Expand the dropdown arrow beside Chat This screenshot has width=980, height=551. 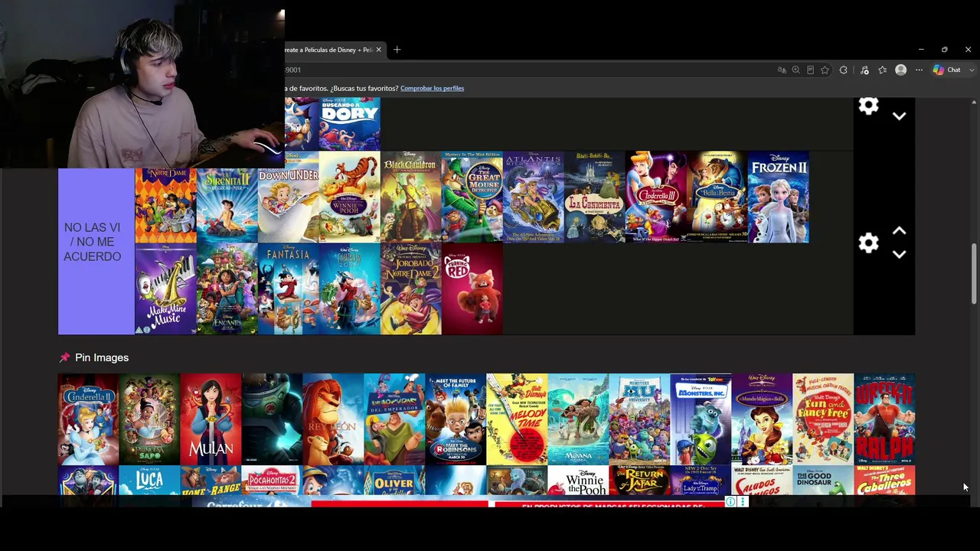click(972, 70)
